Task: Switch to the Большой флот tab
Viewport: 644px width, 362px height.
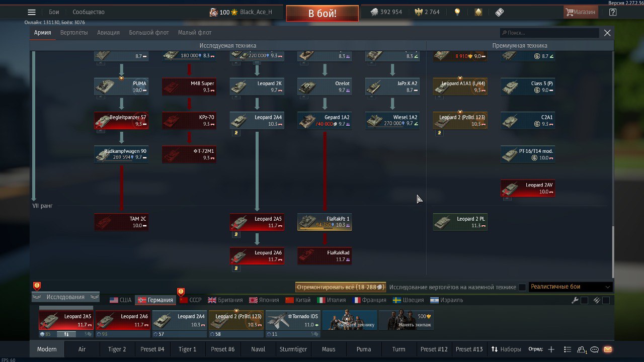Action: coord(149,33)
